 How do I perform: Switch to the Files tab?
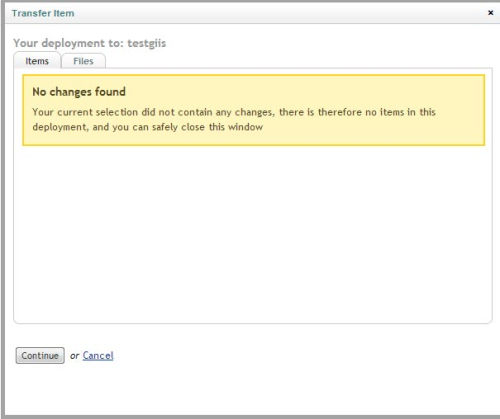(83, 61)
